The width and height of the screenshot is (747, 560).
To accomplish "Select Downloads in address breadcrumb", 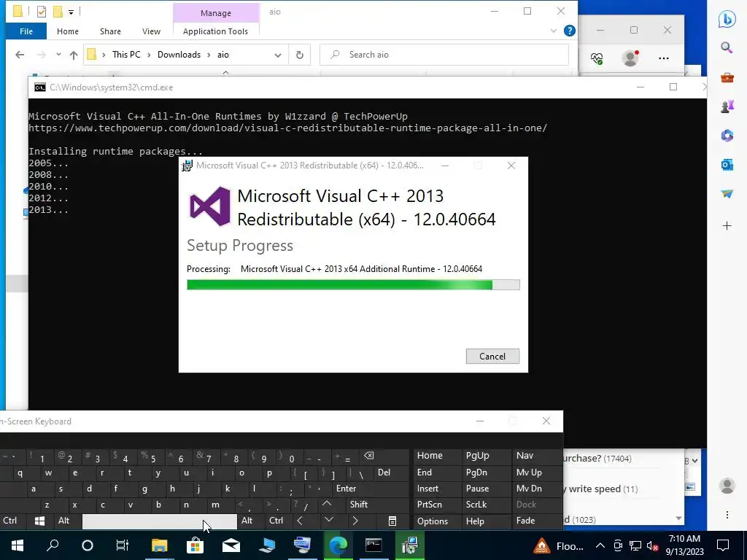I will coord(179,55).
